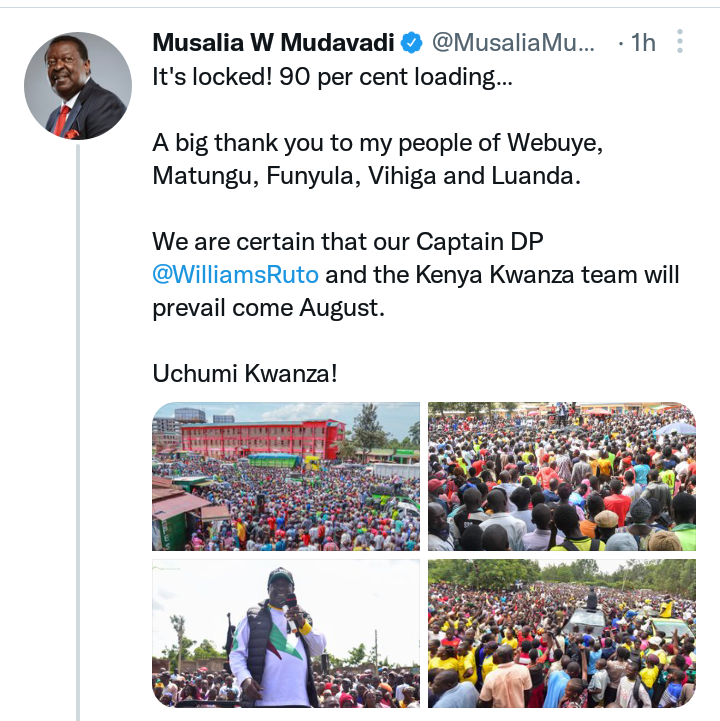The image size is (720, 721).
Task: Click the line mentioning people of Webuye
Action: click(x=377, y=143)
